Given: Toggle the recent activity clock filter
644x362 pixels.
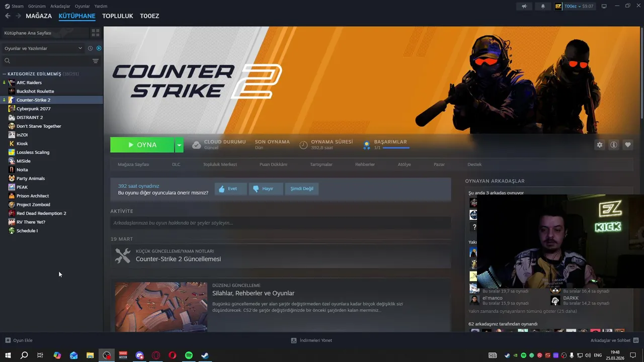Looking at the screenshot, I should (91, 48).
